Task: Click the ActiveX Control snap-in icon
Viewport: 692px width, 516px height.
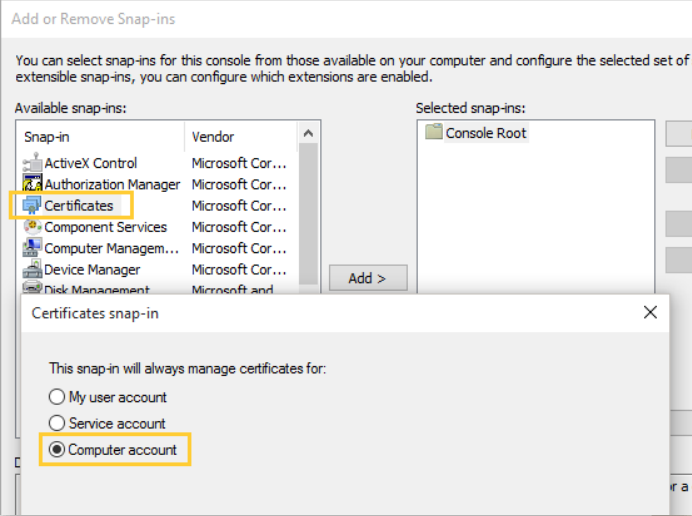Action: click(x=31, y=163)
